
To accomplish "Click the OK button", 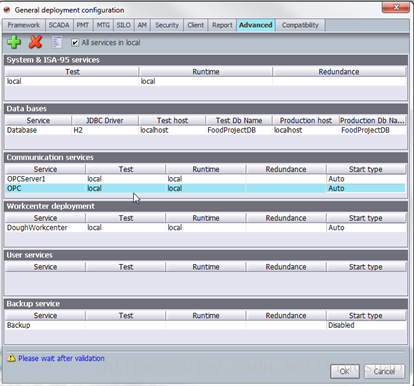I will point(345,371).
